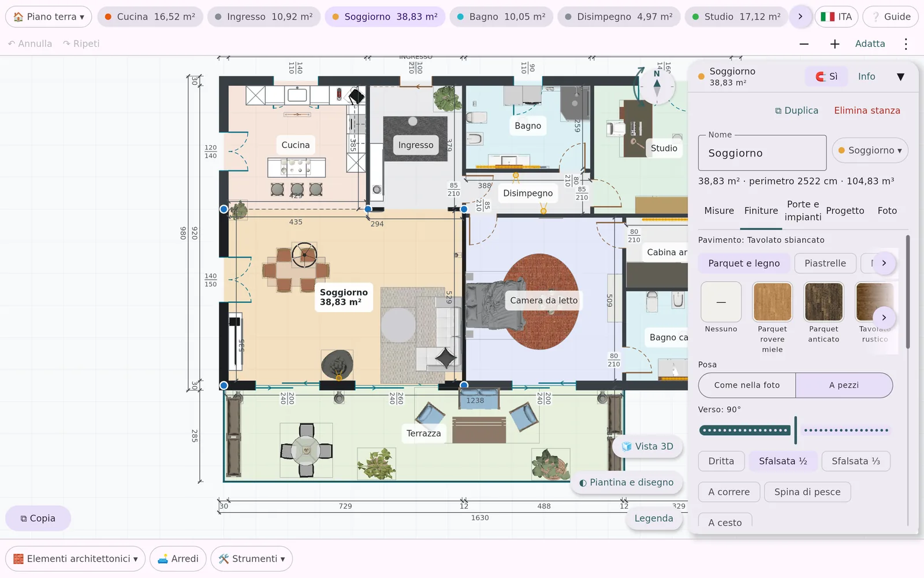Select the dining table in Soggiorno

click(x=296, y=269)
